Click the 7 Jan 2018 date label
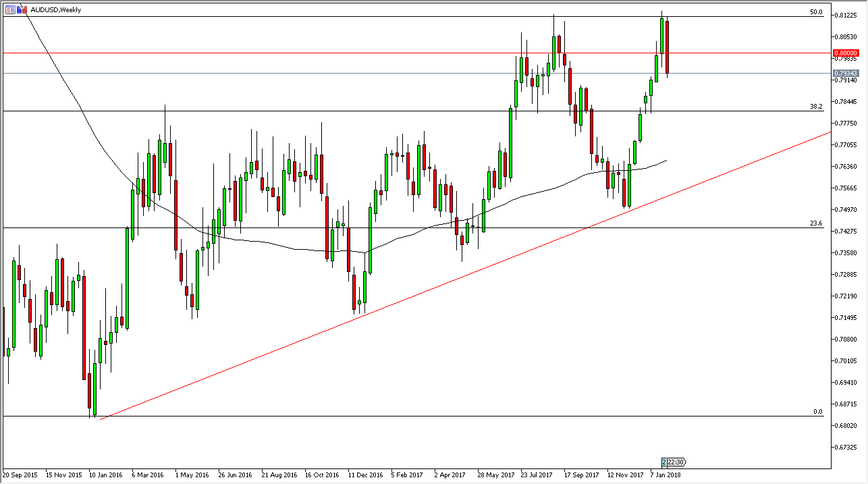The width and height of the screenshot is (868, 484). coord(666,475)
